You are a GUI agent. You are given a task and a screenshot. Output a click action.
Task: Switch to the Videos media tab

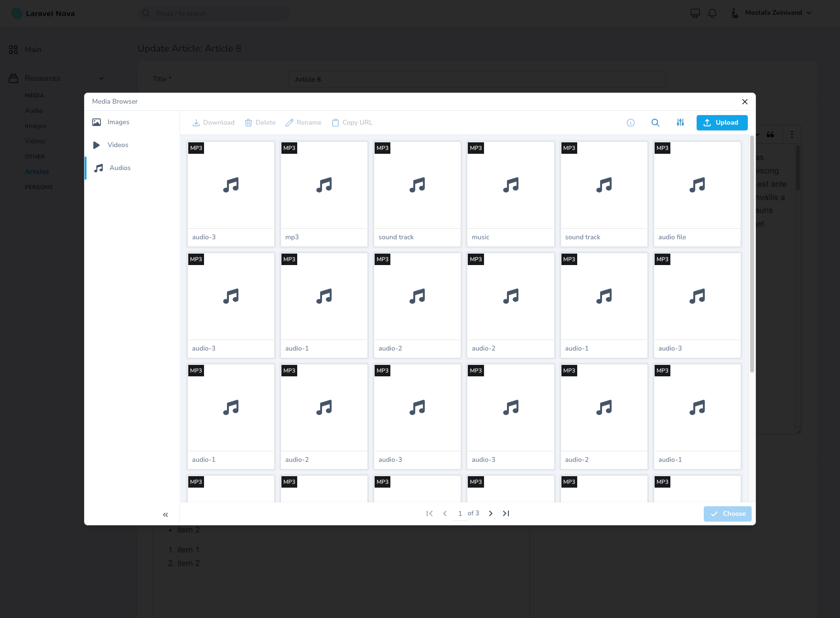[x=118, y=145]
